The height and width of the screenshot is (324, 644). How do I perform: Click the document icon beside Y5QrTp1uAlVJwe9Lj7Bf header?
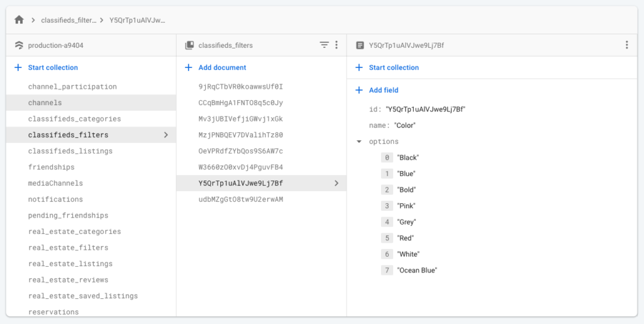[x=360, y=45]
